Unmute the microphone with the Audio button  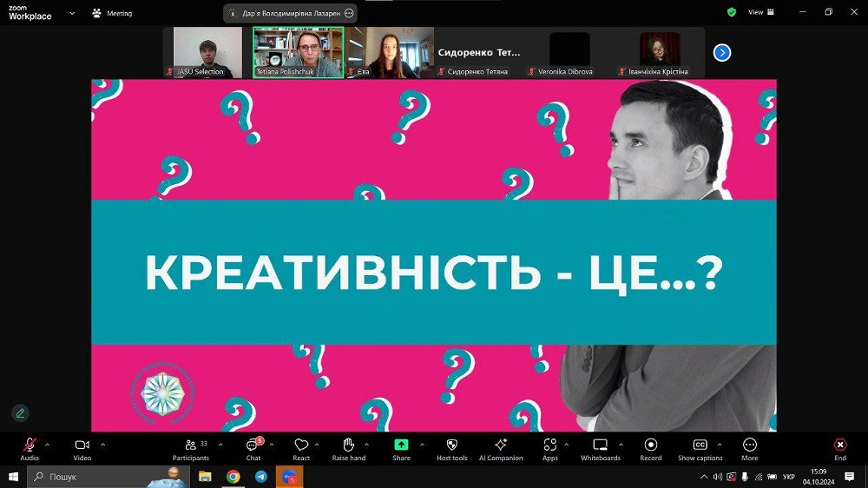[x=30, y=448]
